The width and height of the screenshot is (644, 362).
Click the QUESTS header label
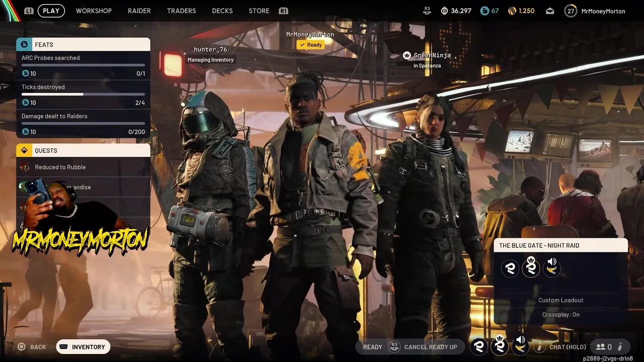tap(46, 150)
